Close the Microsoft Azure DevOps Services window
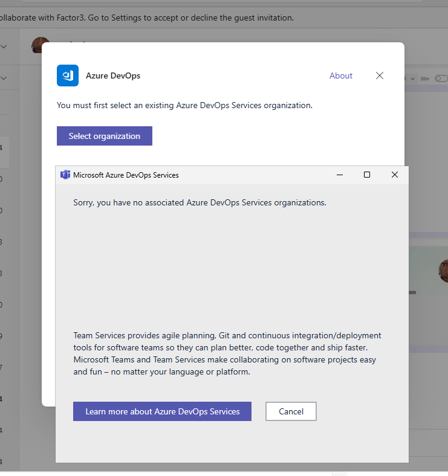This screenshot has width=448, height=476. coord(395,175)
